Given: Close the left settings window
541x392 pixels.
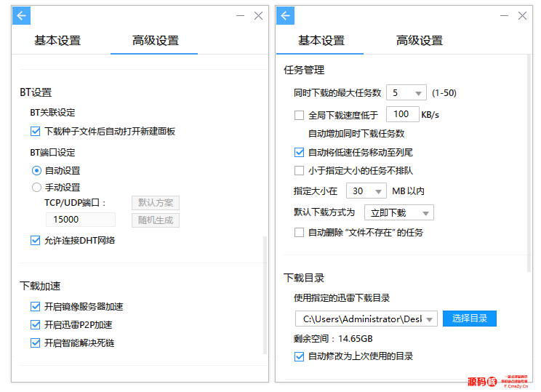Looking at the screenshot, I should point(258,16).
